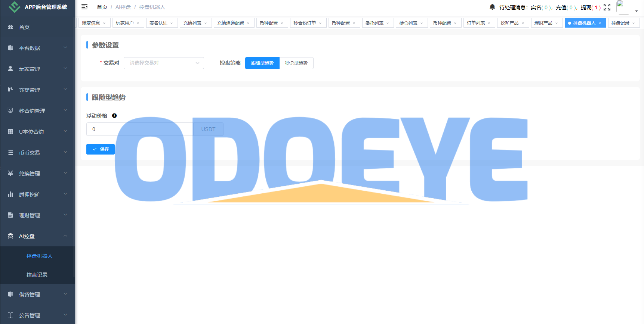644x324 pixels.
Task: Expand the 借贷管理 menu chevron
Action: pyautogui.click(x=65, y=294)
